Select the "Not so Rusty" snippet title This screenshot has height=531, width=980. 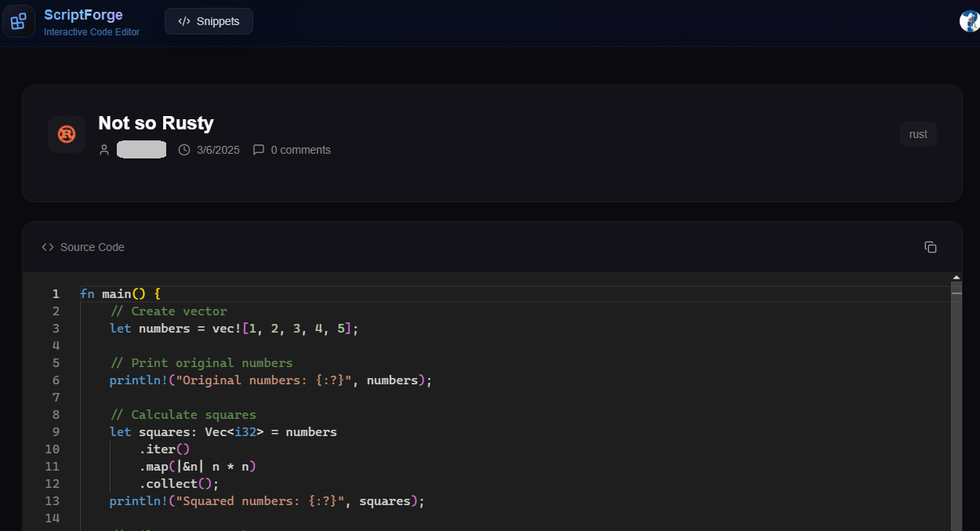click(x=156, y=123)
